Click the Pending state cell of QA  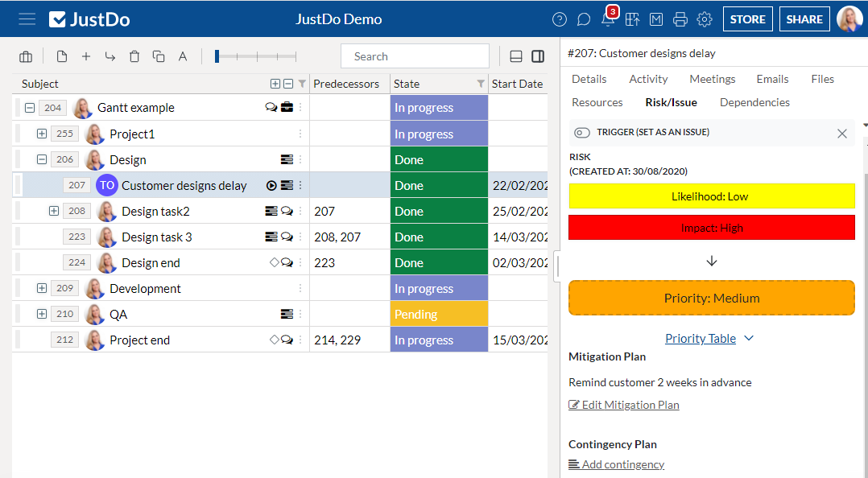pos(439,314)
